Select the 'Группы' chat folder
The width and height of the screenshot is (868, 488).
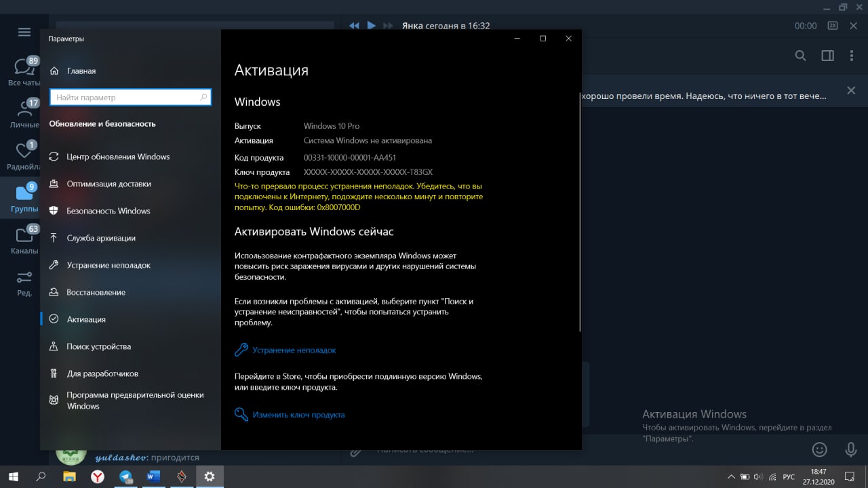(x=24, y=198)
